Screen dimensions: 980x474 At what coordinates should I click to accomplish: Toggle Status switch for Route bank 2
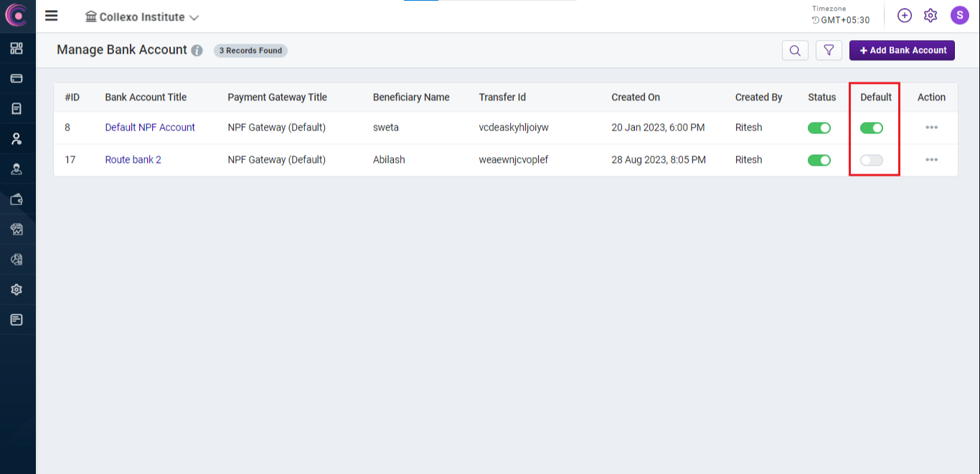tap(819, 160)
